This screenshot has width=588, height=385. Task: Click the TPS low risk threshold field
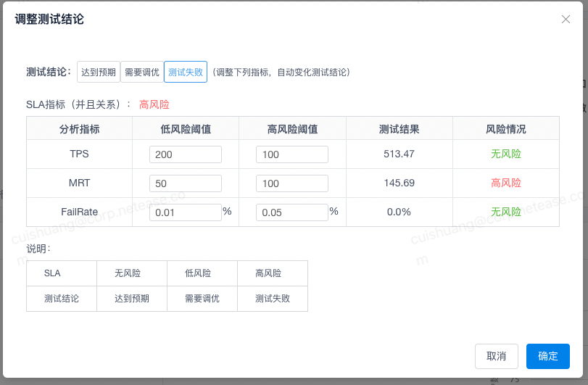click(185, 154)
